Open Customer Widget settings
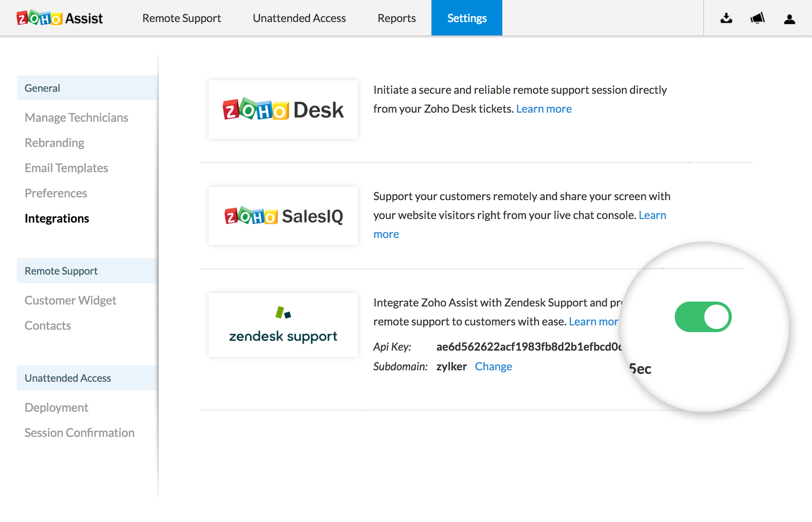812x522 pixels. [71, 300]
